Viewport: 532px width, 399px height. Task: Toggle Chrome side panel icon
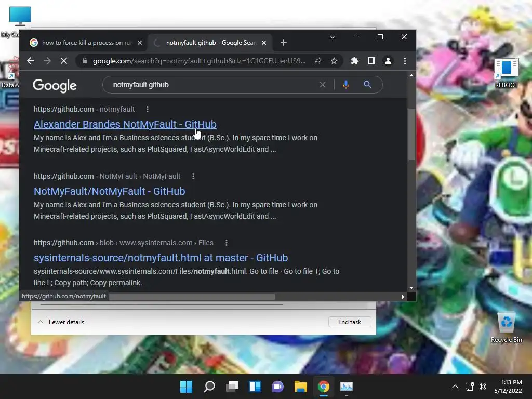point(371,61)
